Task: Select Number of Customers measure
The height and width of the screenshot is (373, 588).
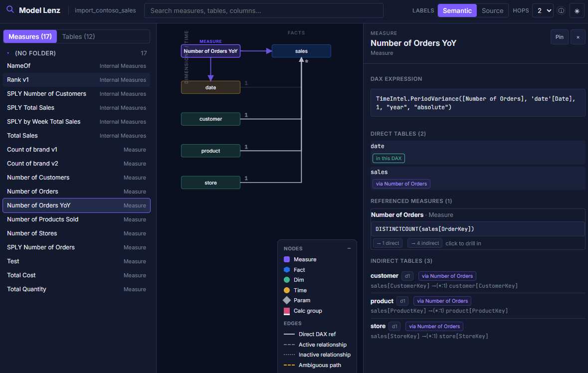Action: 76,178
